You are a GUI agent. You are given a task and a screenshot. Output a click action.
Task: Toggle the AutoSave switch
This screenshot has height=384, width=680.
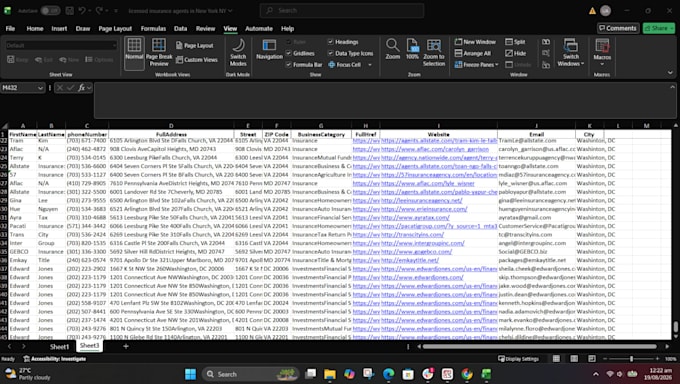(50, 10)
